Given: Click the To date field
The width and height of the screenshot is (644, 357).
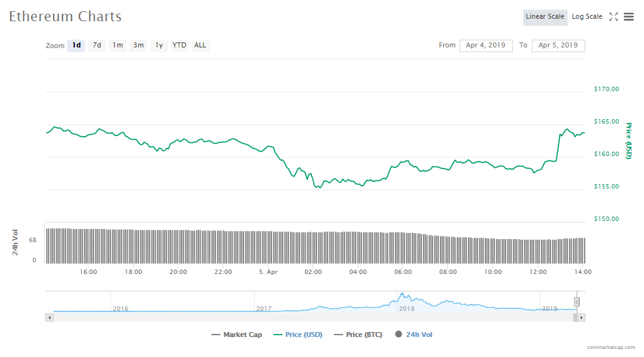Looking at the screenshot, I should pos(558,46).
